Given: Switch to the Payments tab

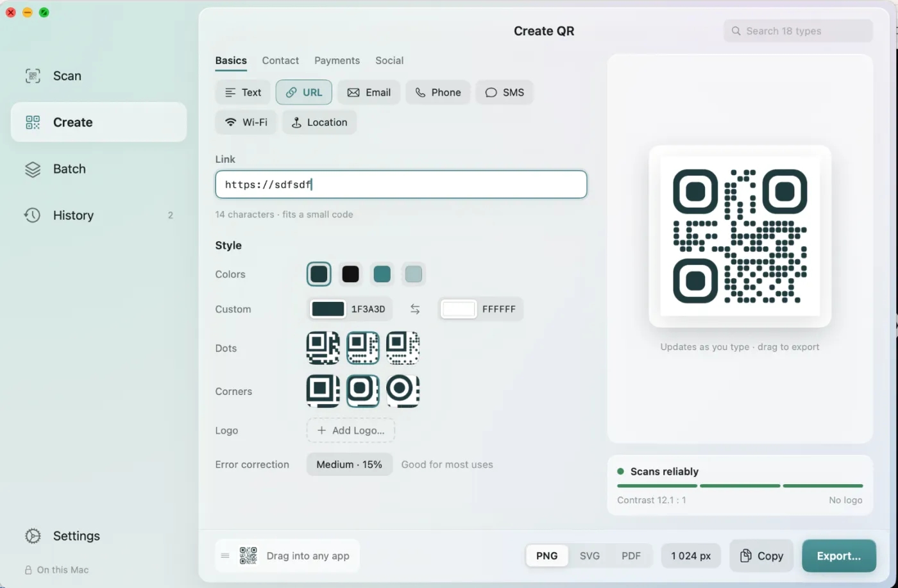Looking at the screenshot, I should pos(337,60).
